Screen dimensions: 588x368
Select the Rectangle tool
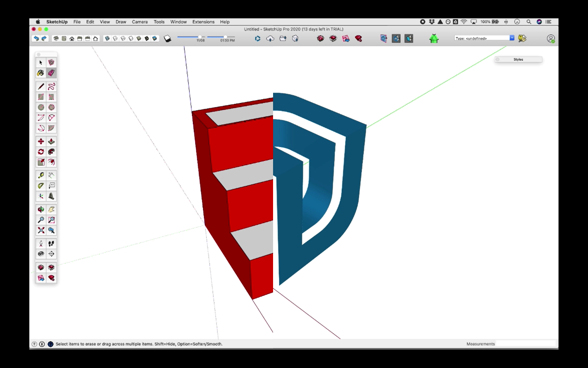(41, 97)
